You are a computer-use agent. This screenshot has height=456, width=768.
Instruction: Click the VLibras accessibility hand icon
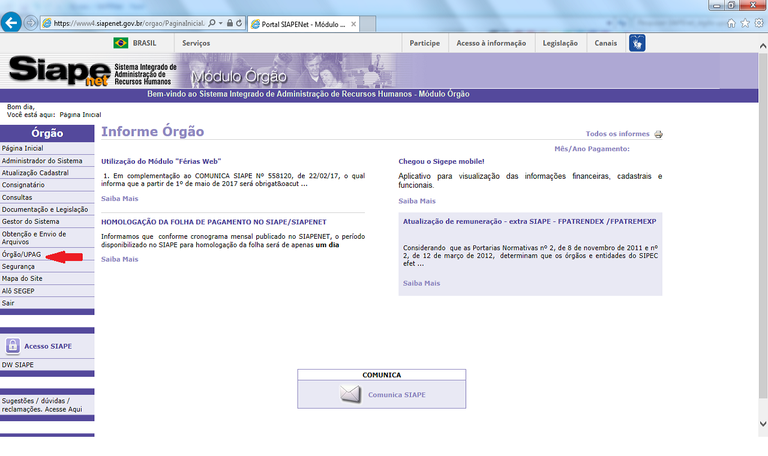(636, 43)
